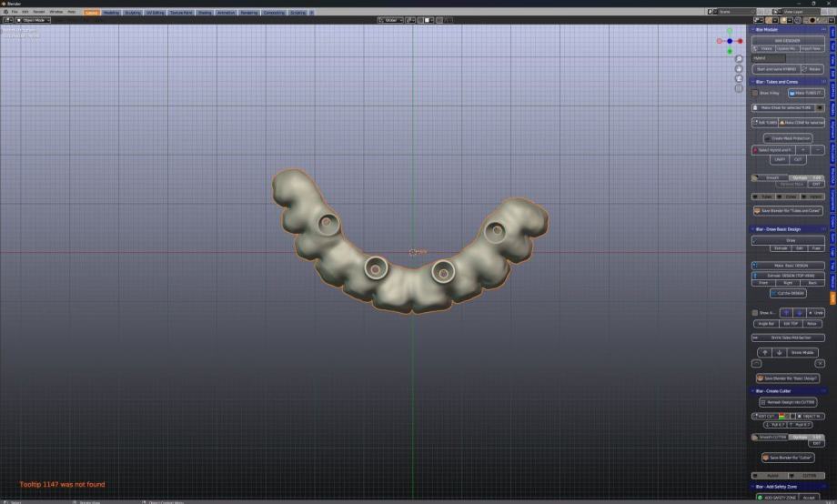837x504 pixels.
Task: Select the Front view button
Action: coord(763,282)
